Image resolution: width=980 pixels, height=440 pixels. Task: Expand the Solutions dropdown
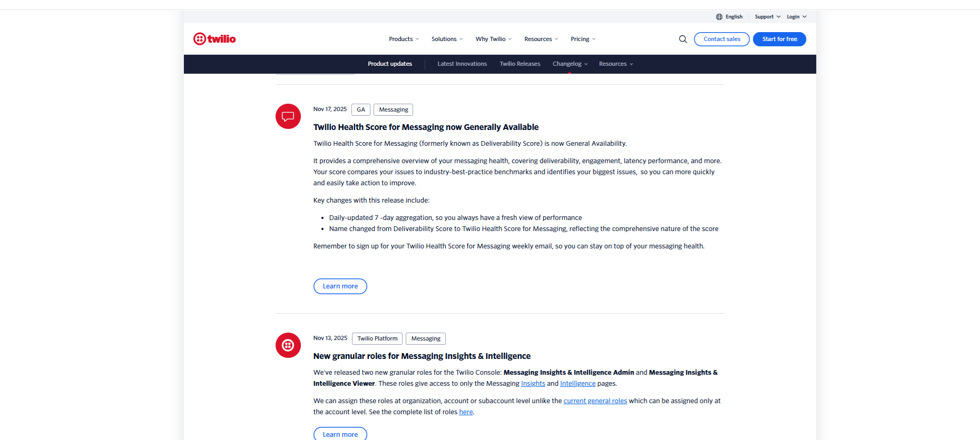pyautogui.click(x=447, y=39)
